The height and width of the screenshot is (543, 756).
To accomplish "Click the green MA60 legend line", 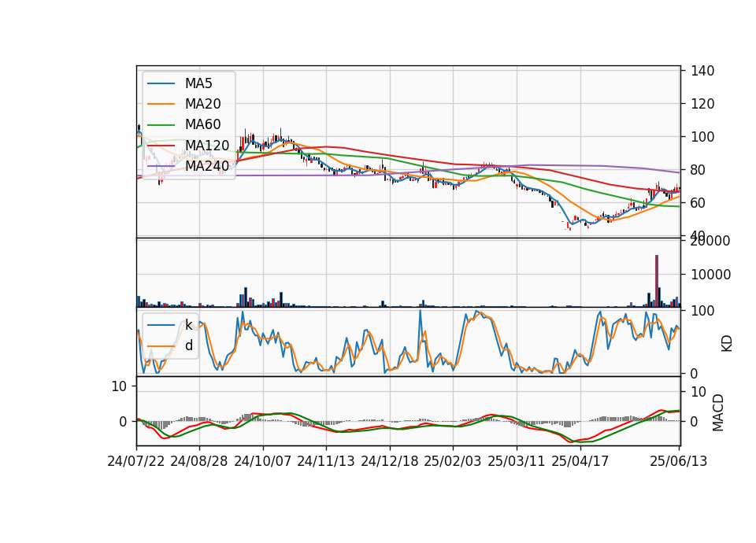I will pos(161,125).
